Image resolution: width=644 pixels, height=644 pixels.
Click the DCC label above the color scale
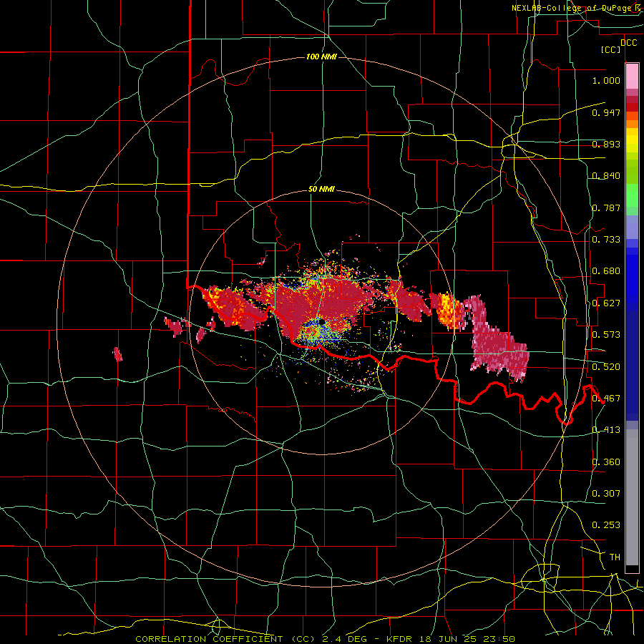(x=628, y=43)
